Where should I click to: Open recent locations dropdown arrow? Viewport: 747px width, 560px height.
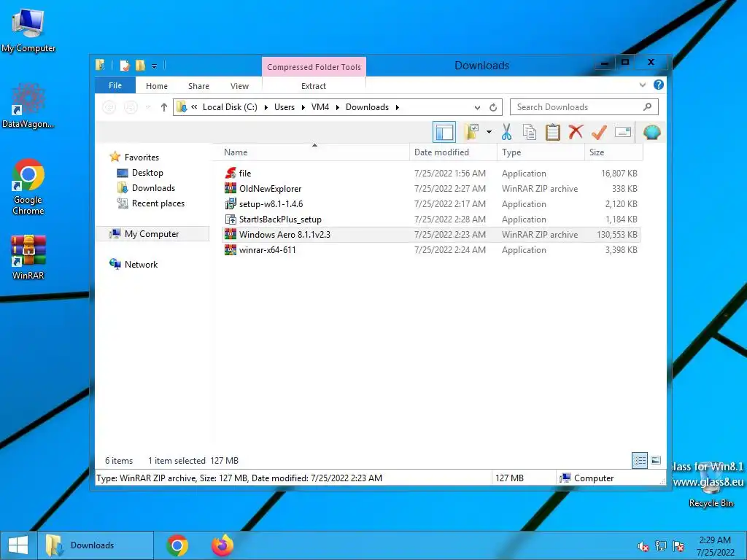tap(148, 107)
